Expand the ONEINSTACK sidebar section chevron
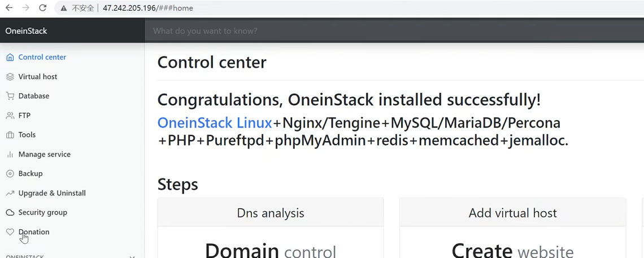 (x=132, y=256)
